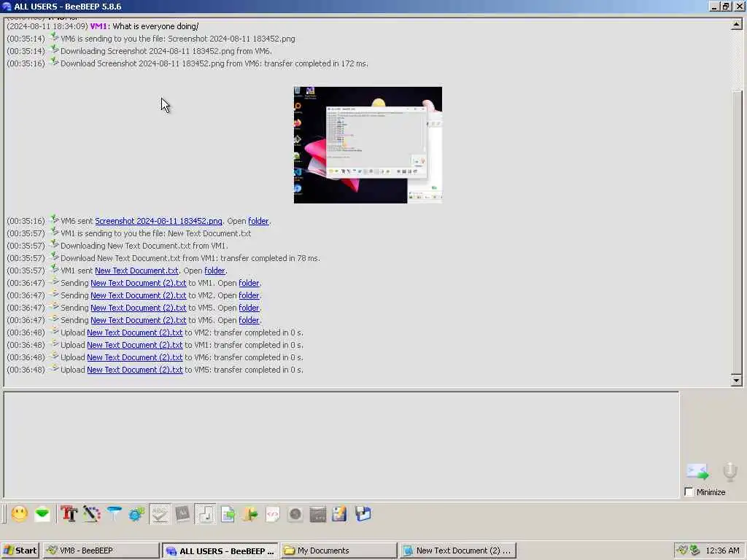747x560 pixels.
Task: Select ALL USERS - BeeBEEP taskbar button
Action: tap(220, 551)
